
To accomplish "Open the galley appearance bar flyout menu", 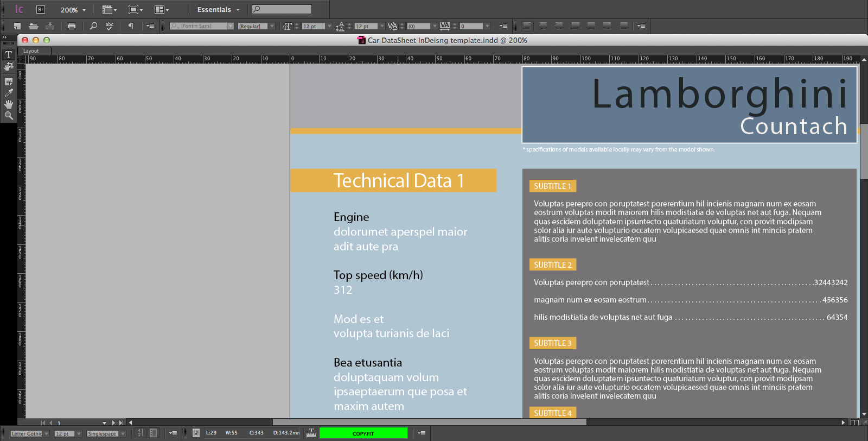I will (173, 433).
